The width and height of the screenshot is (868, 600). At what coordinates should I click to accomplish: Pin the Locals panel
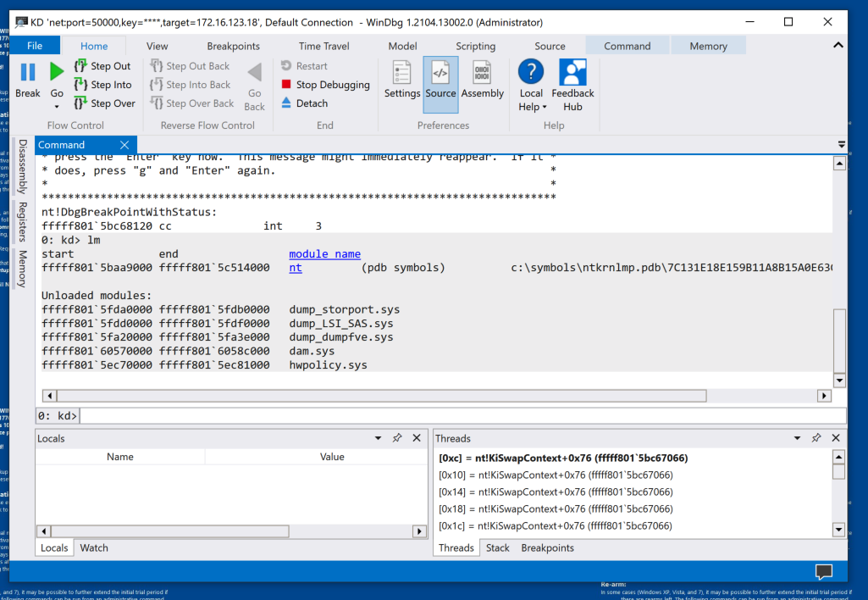tap(397, 438)
